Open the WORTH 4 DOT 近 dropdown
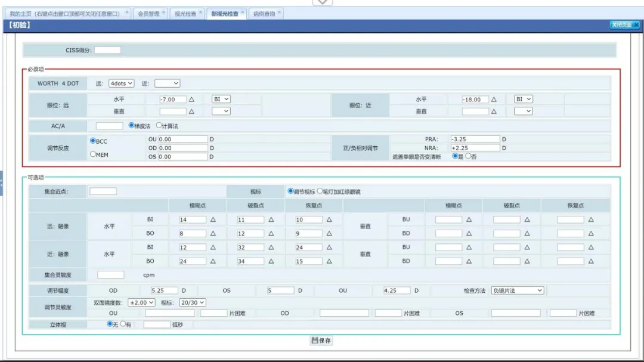 pos(167,83)
